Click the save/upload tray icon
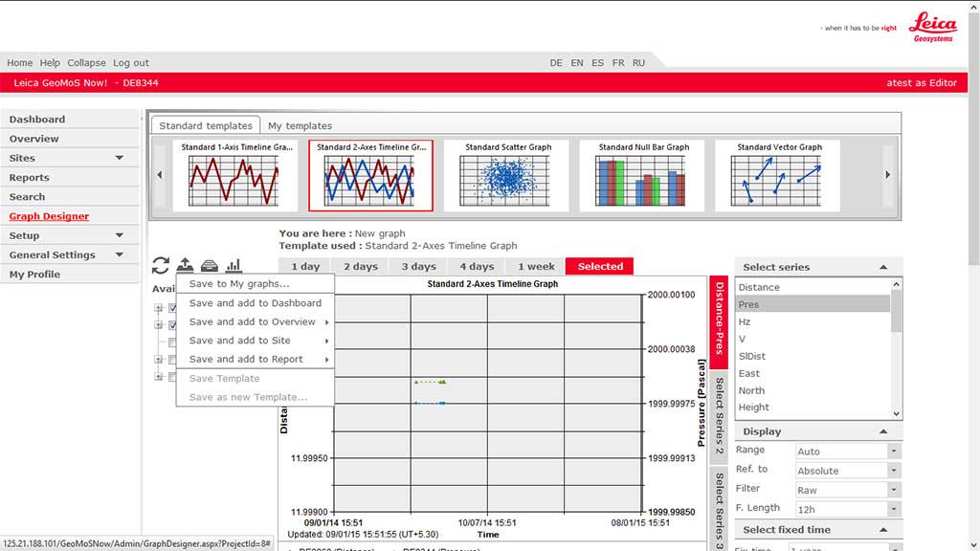 (185, 265)
